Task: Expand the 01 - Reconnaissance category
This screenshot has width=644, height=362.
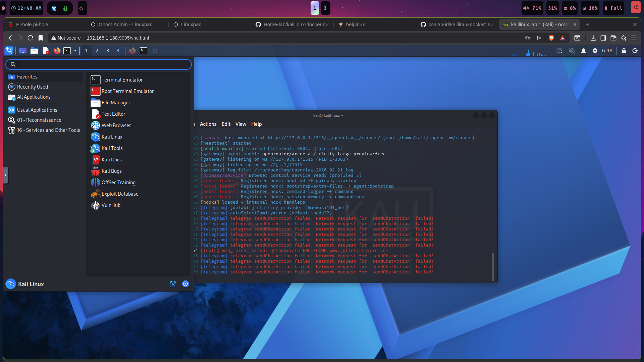Action: [x=39, y=120]
